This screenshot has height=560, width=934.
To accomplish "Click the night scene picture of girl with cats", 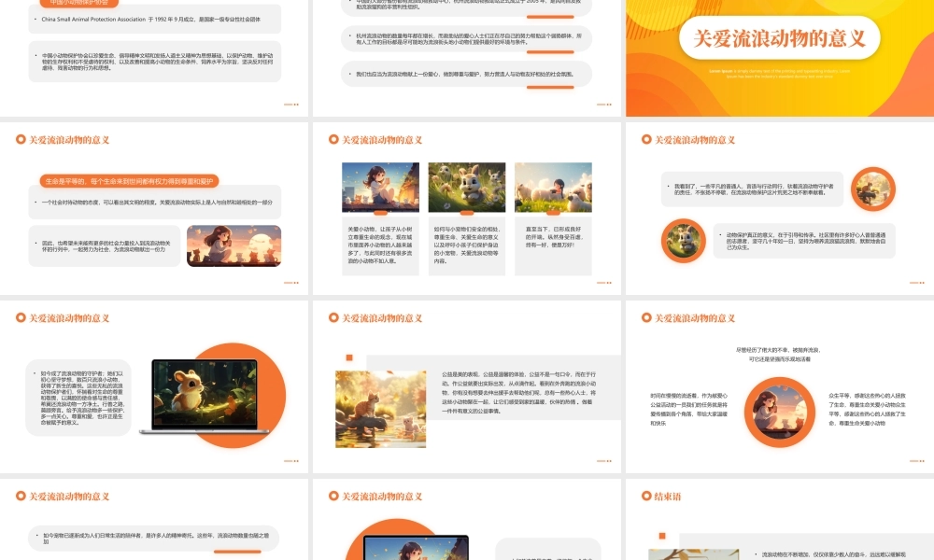I will click(x=381, y=188).
